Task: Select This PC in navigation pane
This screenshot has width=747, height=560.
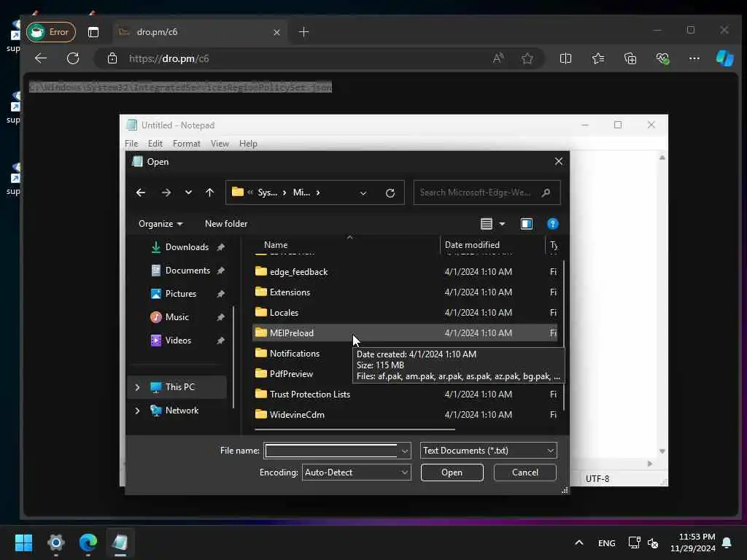Action: [x=179, y=387]
